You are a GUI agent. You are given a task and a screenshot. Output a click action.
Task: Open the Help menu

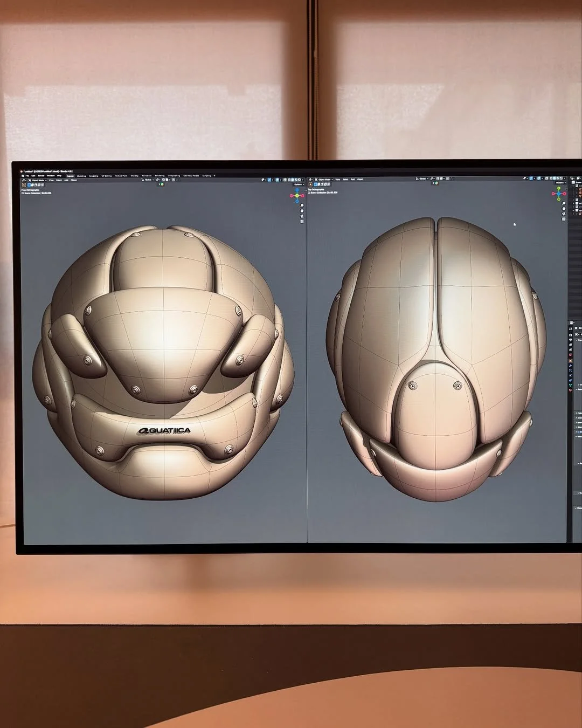[59, 176]
